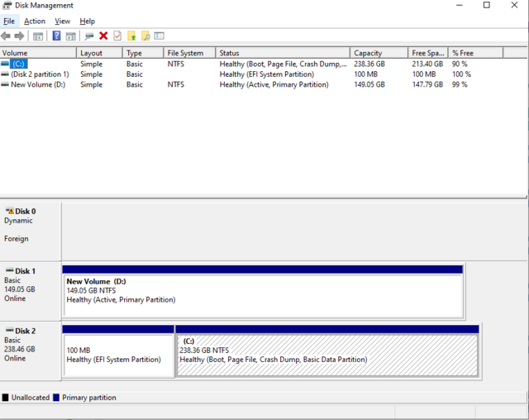The width and height of the screenshot is (529, 420).
Task: Click the yellow folder magnifier icon
Action: coord(145,36)
